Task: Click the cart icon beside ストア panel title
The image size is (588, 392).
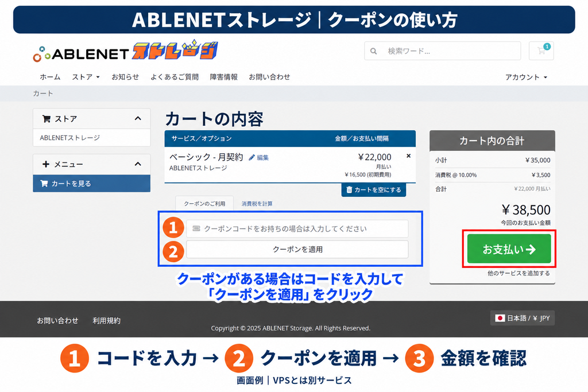Action: pos(47,119)
